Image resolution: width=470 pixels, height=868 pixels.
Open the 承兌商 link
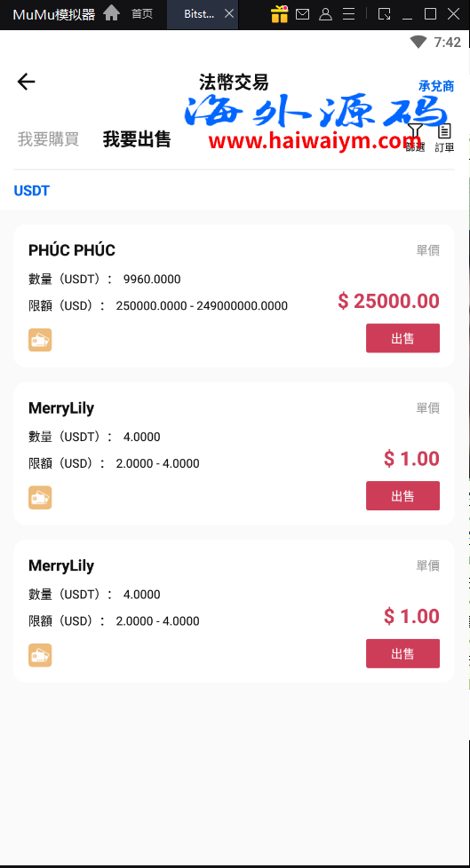tap(436, 86)
